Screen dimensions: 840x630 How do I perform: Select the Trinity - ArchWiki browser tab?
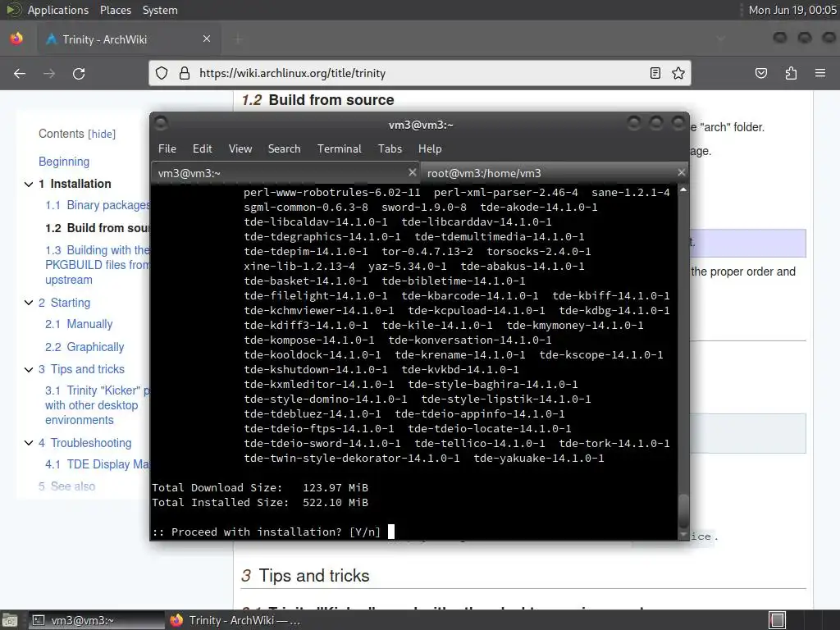tap(129, 39)
